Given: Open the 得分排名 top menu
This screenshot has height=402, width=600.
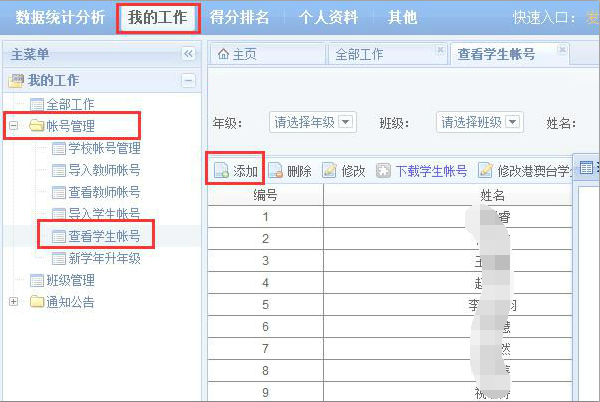Looking at the screenshot, I should tap(240, 17).
